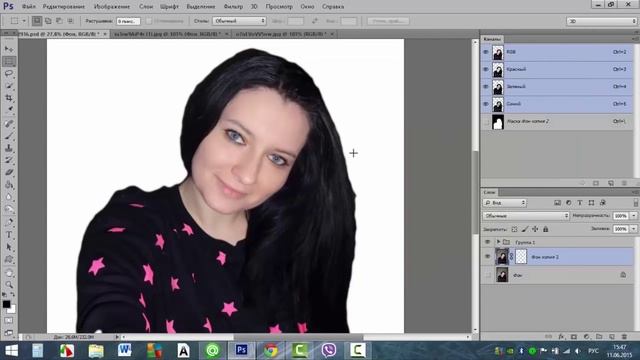This screenshot has width=640, height=360.
Task: Open the Фильтр menu
Action: (233, 7)
